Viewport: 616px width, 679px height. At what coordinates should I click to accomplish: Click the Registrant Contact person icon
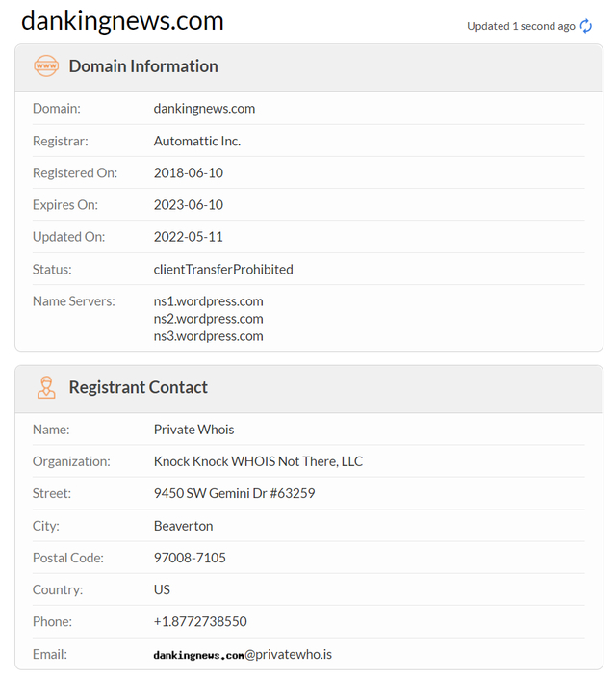[46, 387]
